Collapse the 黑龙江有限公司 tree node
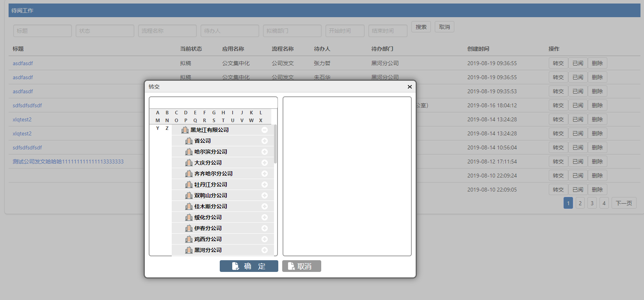The height and width of the screenshot is (300, 644). click(265, 130)
